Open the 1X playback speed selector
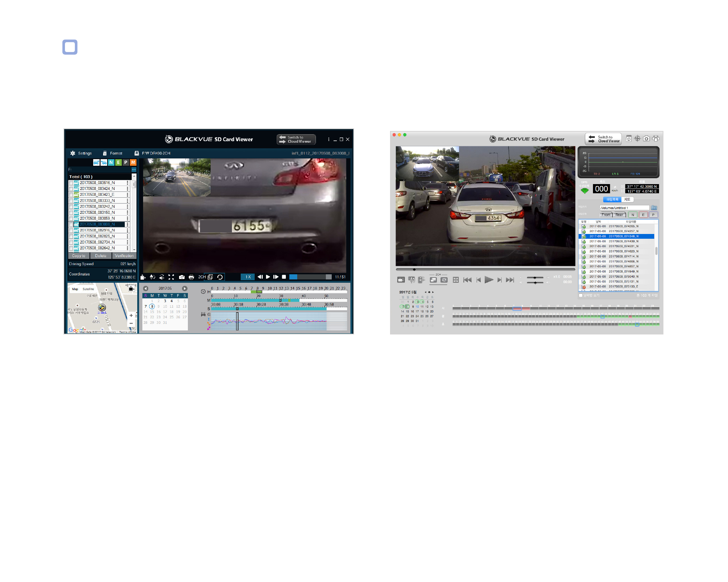 [x=248, y=277]
